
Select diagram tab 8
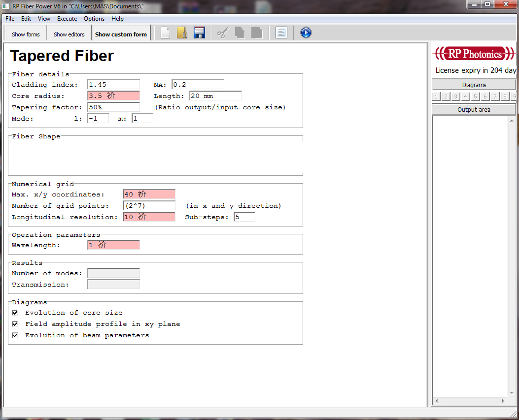coord(505,97)
